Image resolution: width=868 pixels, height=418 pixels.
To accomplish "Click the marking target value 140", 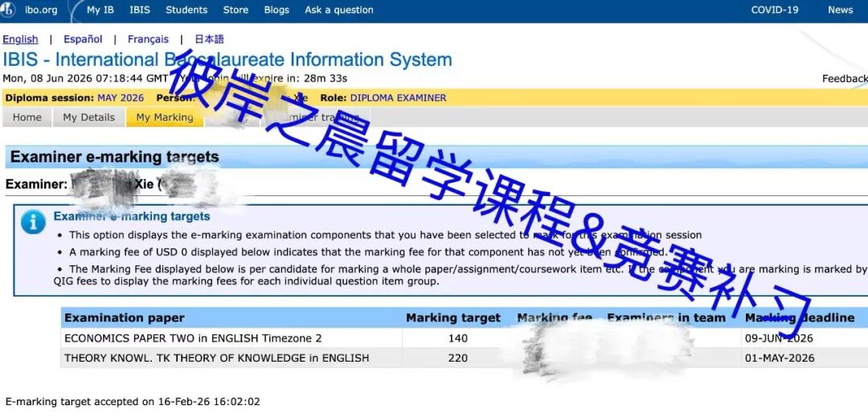I will pyautogui.click(x=458, y=338).
